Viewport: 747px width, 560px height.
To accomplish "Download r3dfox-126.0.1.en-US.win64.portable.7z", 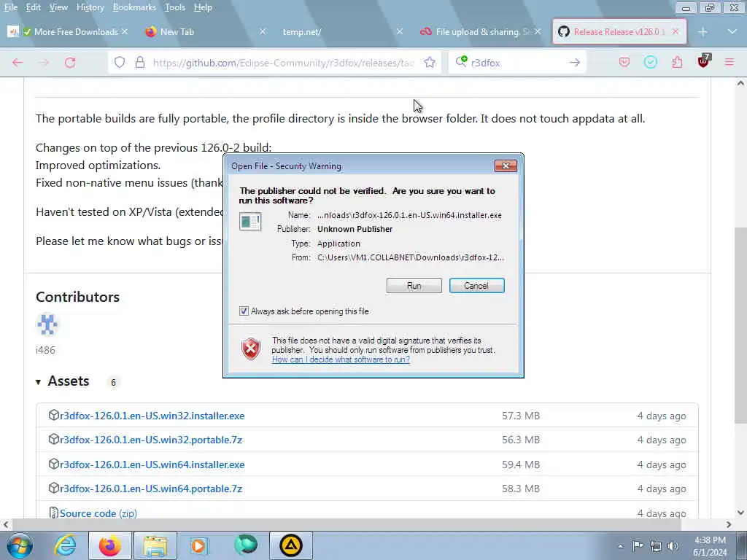I will (151, 489).
